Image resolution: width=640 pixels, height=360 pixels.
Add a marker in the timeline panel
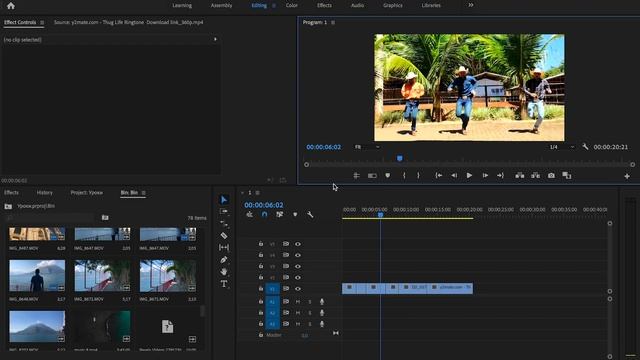tap(295, 214)
